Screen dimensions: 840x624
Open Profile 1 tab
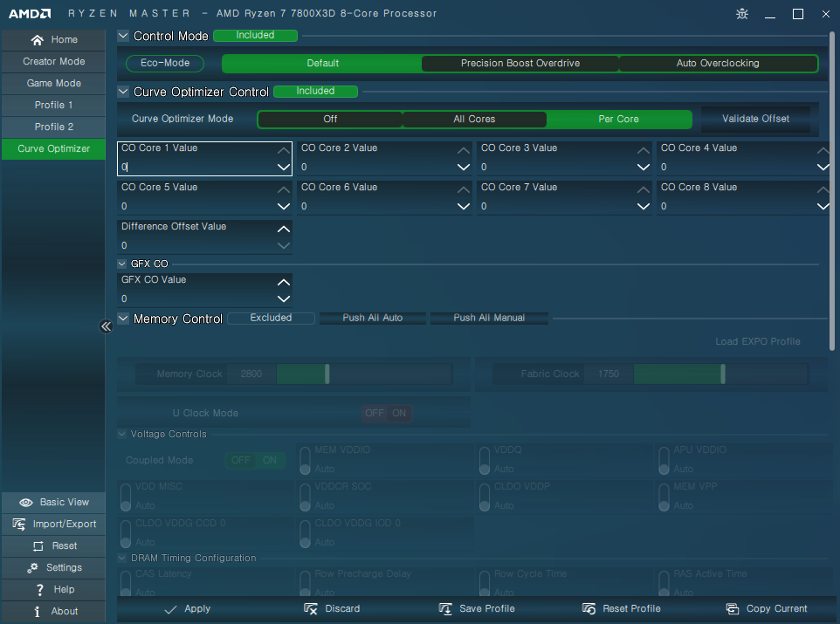[53, 105]
